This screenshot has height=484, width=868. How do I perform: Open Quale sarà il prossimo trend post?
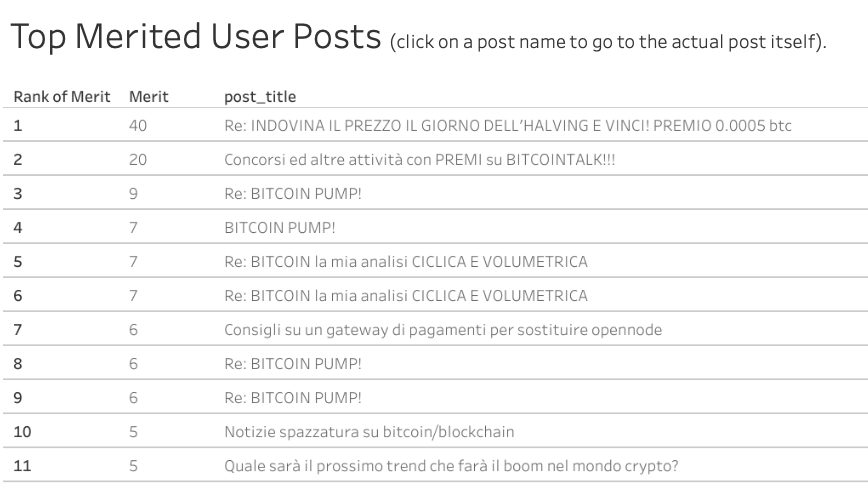click(451, 466)
